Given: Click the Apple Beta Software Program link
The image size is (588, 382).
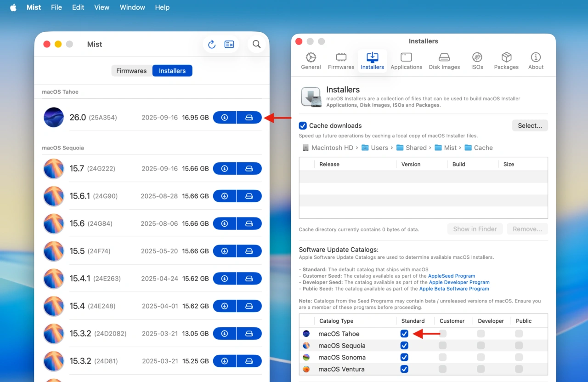Looking at the screenshot, I should (454, 289).
